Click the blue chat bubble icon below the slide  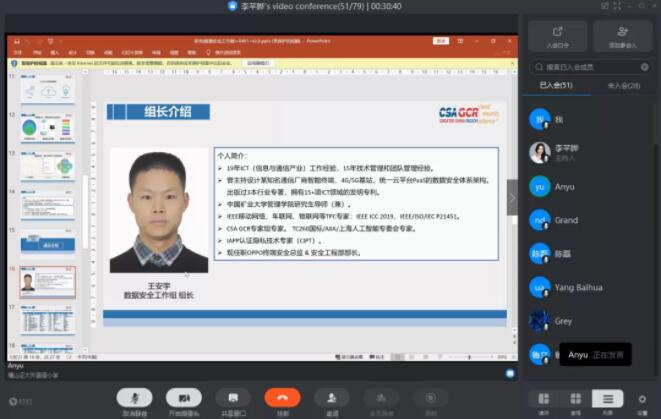(x=510, y=373)
